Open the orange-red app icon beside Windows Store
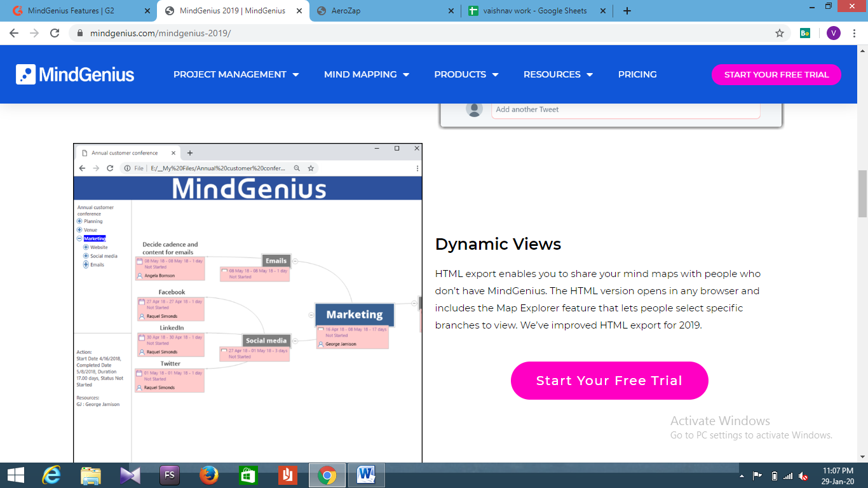This screenshot has height=488, width=868. (287, 475)
